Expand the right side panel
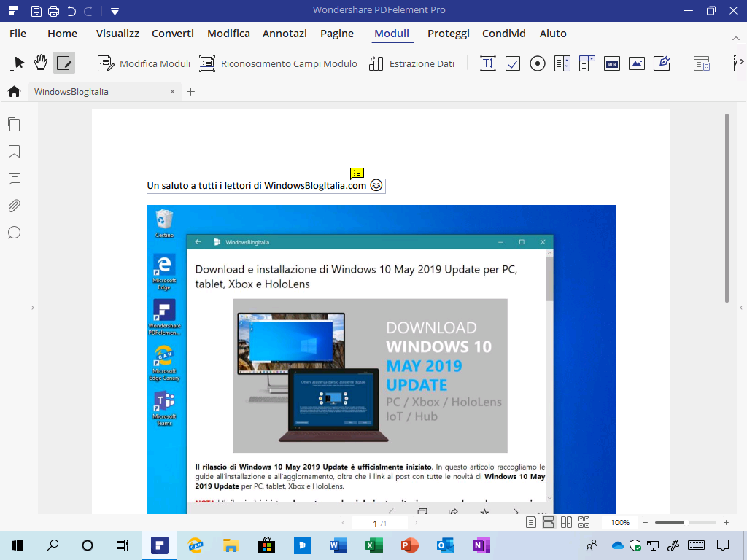This screenshot has width=747, height=560. (741, 308)
